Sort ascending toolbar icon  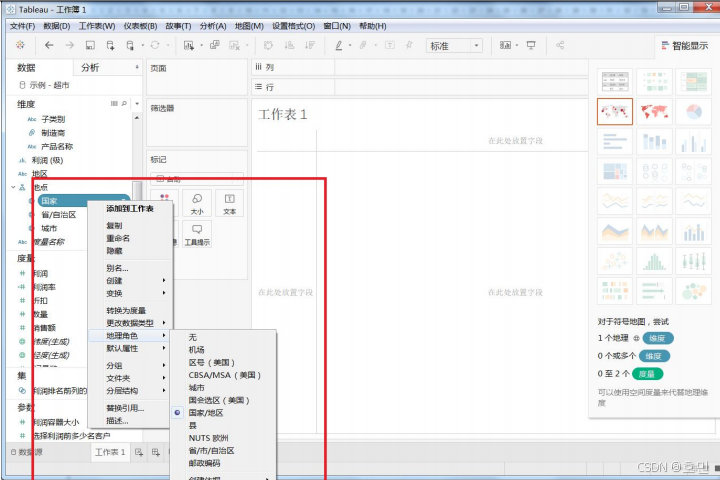[x=289, y=45]
